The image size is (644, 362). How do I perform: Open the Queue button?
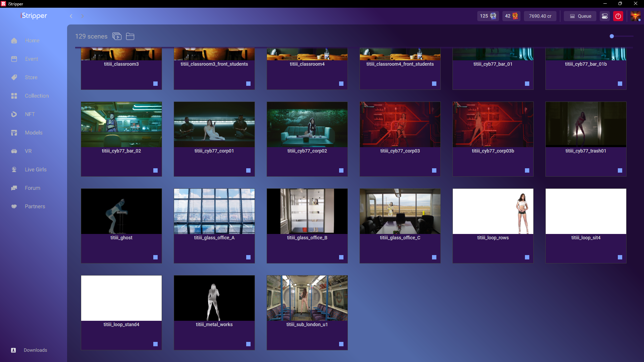tap(580, 16)
